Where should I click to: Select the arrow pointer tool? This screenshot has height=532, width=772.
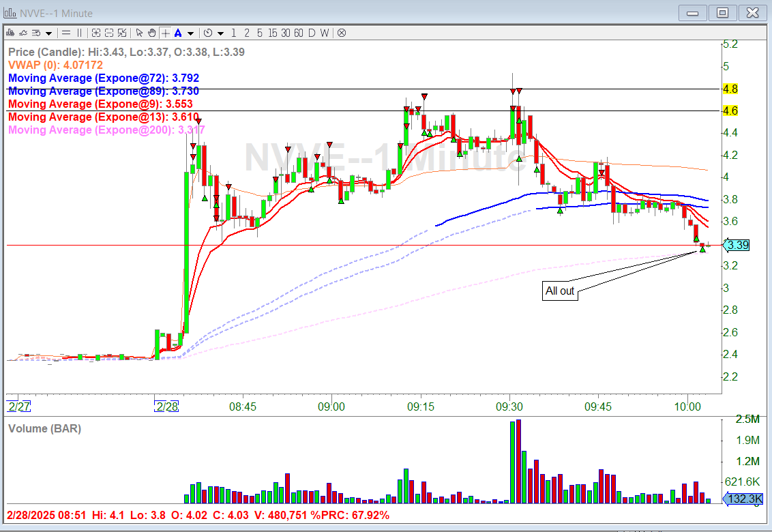coord(139,33)
